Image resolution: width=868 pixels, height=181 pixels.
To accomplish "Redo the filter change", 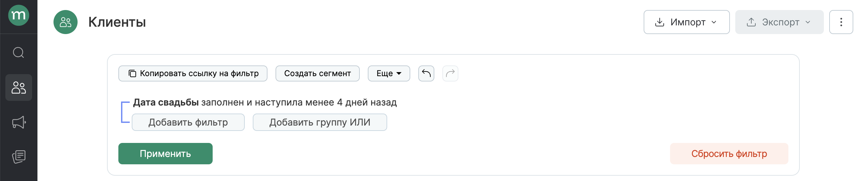I will pos(450,73).
